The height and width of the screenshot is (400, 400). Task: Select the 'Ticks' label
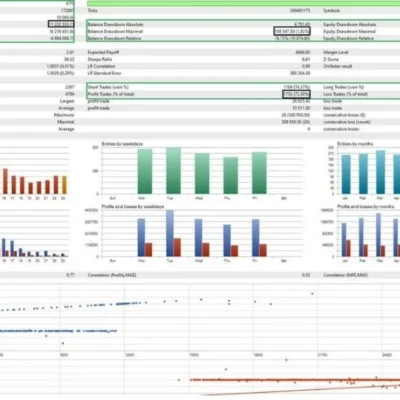(x=93, y=11)
